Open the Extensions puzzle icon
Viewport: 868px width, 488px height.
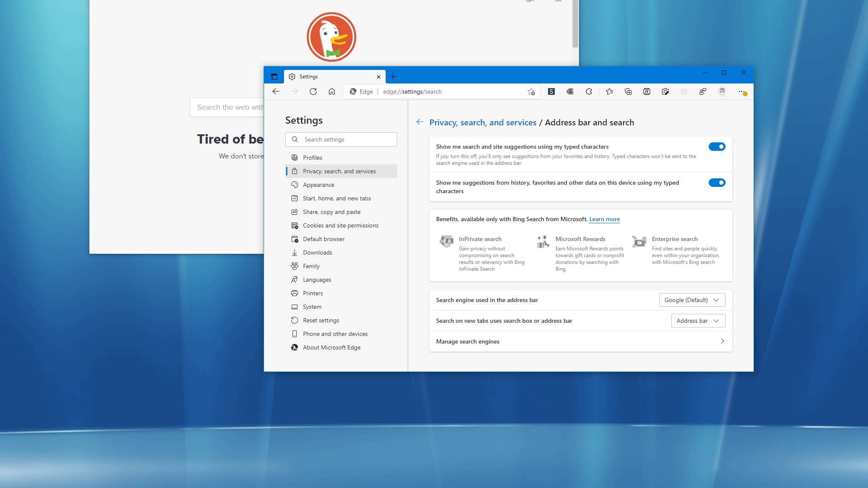coord(589,91)
